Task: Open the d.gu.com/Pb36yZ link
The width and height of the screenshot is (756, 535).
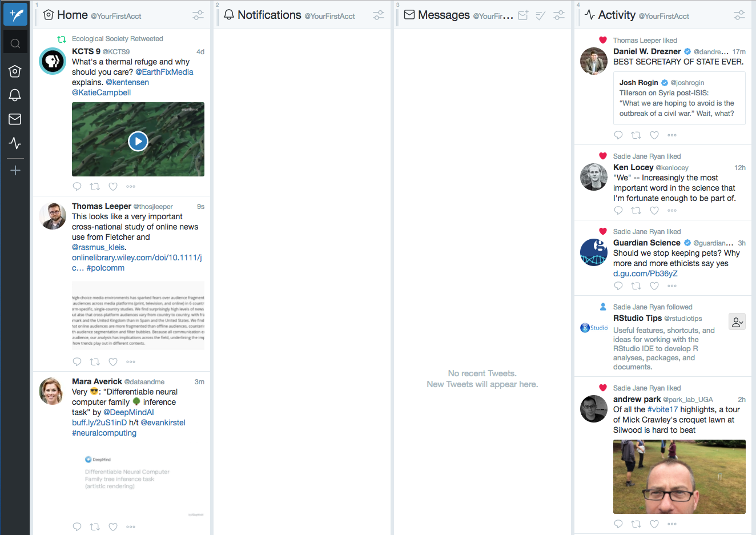Action: point(645,273)
